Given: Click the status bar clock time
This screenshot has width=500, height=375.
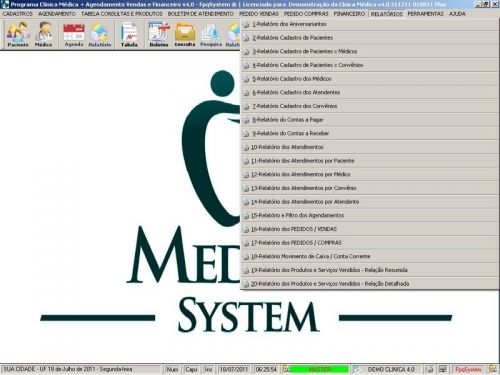Looking at the screenshot, I should (x=266, y=369).
